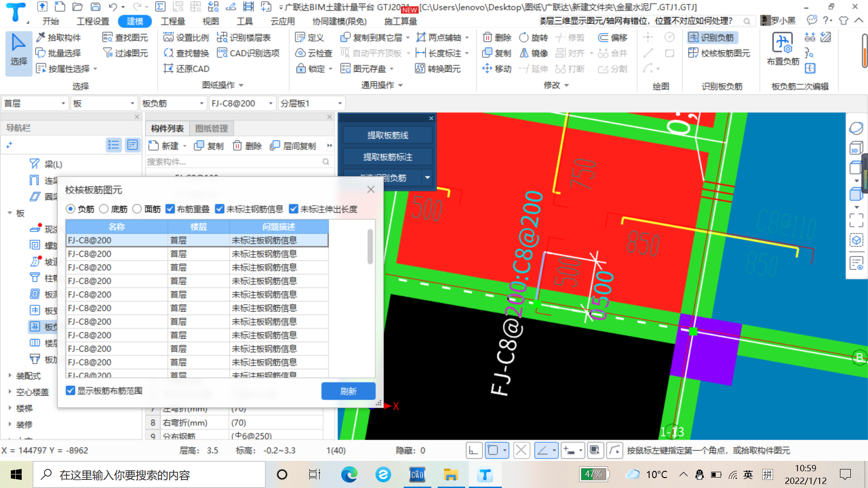
Task: Uncheck the 未标注伸出长度 checkbox
Action: coord(293,209)
